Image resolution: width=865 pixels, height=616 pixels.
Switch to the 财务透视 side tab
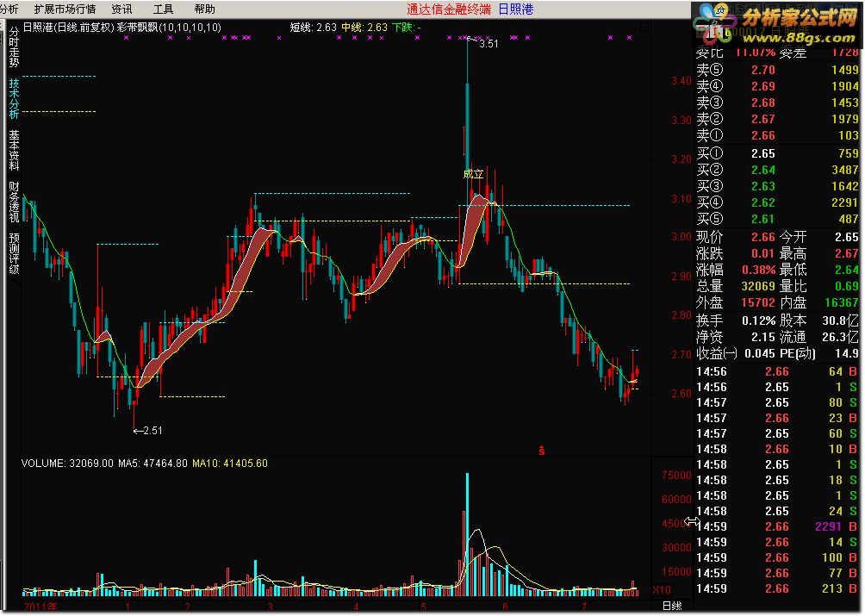point(14,202)
